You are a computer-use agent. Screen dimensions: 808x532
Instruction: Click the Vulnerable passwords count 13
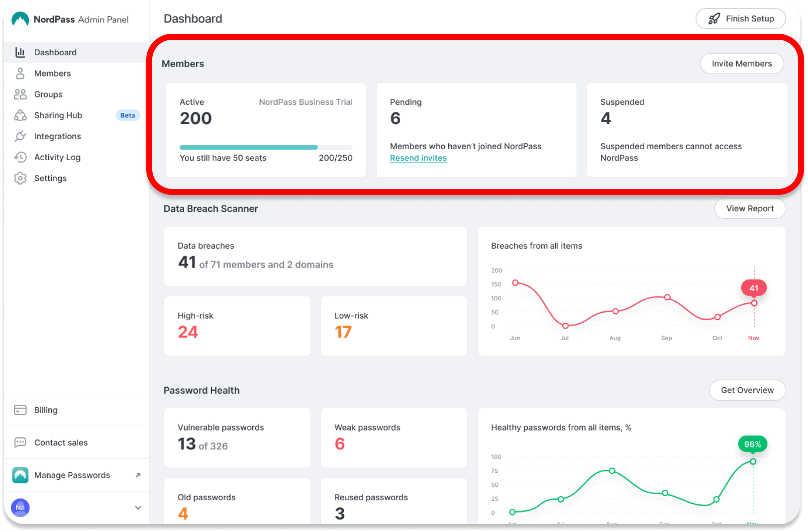point(187,444)
